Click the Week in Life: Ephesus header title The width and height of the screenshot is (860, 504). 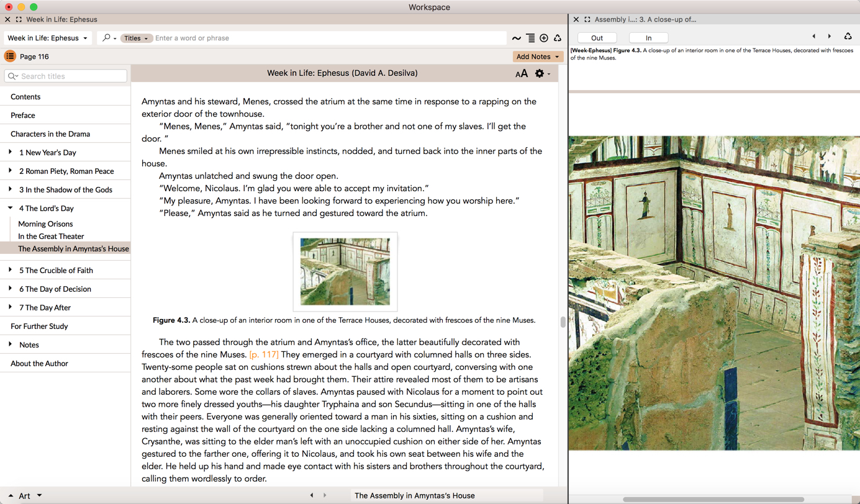coord(342,73)
